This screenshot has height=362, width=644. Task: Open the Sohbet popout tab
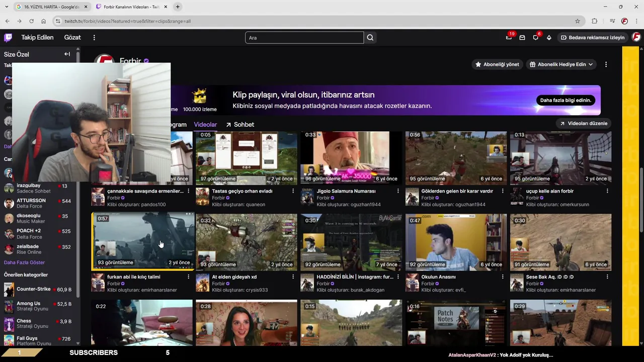click(240, 125)
